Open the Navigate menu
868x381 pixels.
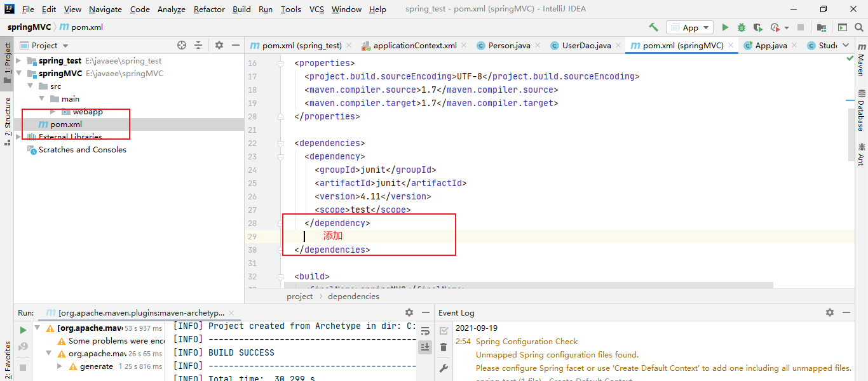click(105, 9)
